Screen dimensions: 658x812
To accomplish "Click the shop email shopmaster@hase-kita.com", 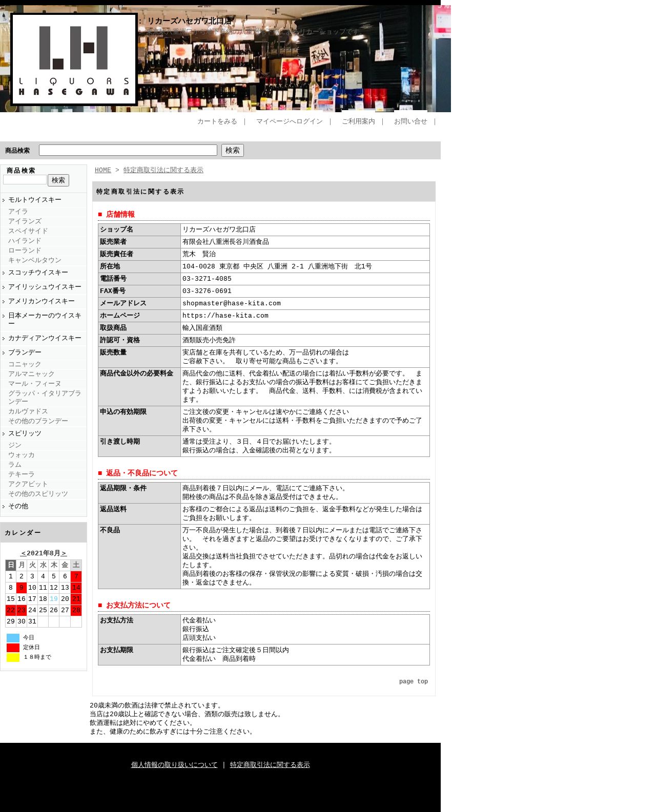I will (232, 304).
